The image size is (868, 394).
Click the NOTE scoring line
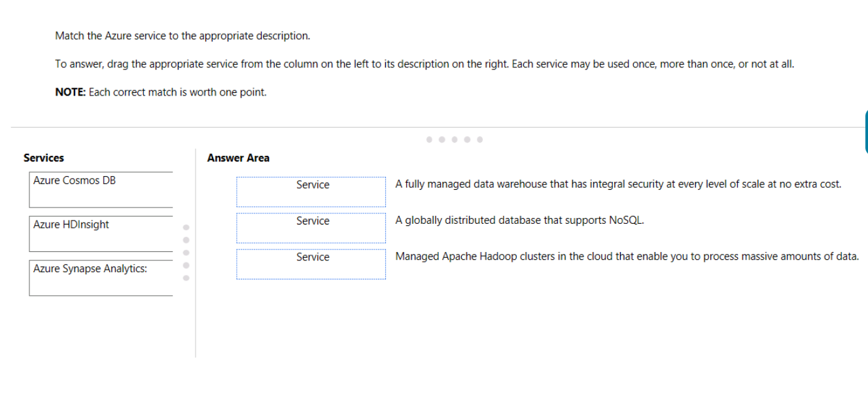161,92
